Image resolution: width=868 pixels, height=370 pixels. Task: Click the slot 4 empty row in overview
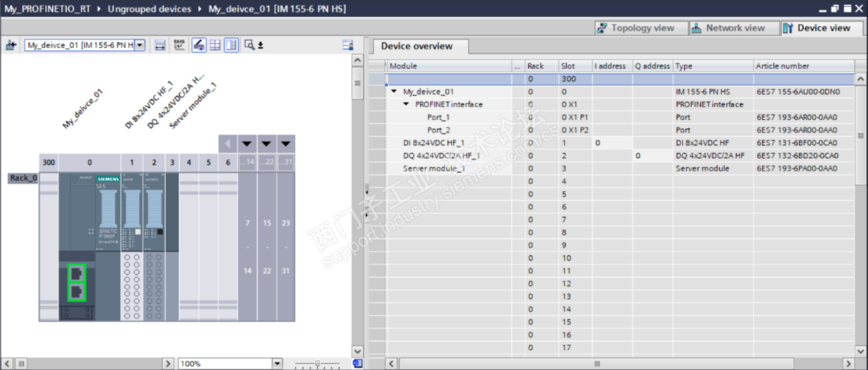point(620,181)
